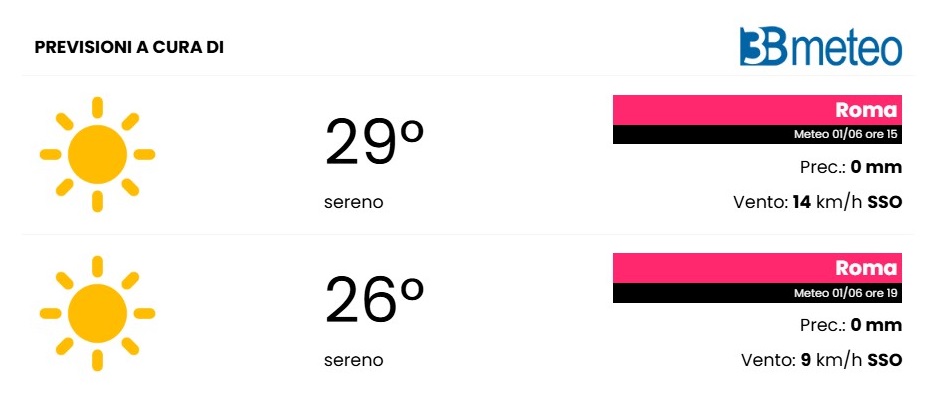The width and height of the screenshot is (935, 400).
Task: Click the sun icon for the 26° forecast
Action: 97,313
